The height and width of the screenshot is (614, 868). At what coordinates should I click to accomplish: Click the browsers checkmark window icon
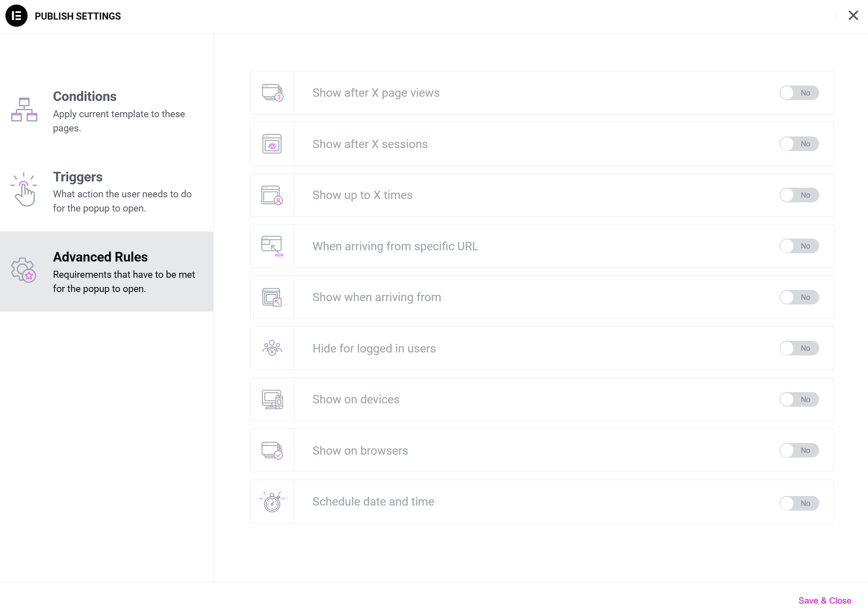[x=272, y=450]
